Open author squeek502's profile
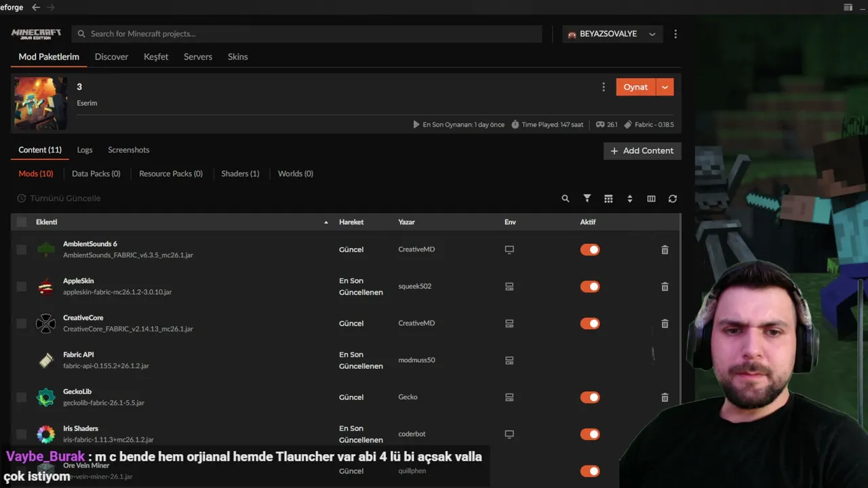868x488 pixels. point(415,287)
